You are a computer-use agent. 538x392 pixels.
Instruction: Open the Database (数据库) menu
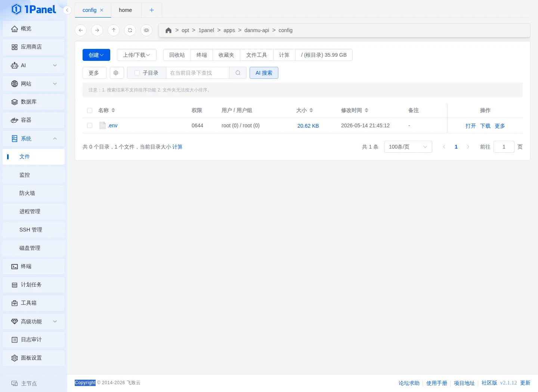tap(34, 102)
